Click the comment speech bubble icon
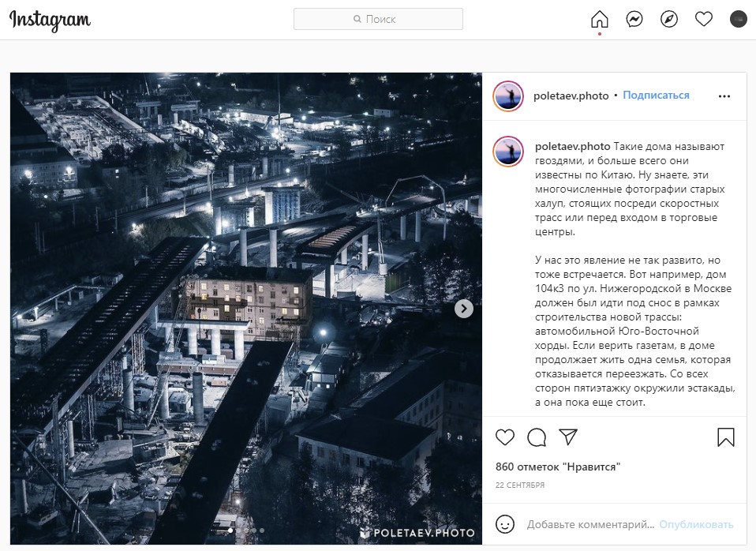The height and width of the screenshot is (551, 756). (537, 437)
